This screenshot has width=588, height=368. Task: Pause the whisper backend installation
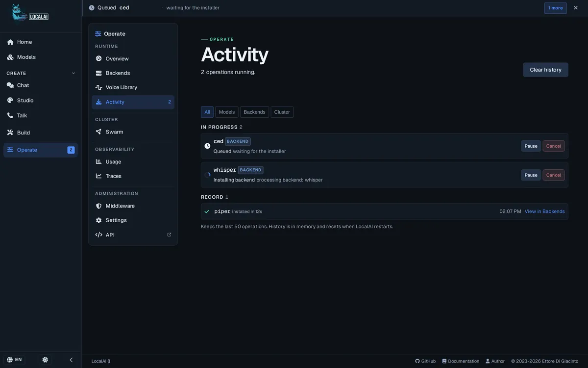click(x=531, y=175)
